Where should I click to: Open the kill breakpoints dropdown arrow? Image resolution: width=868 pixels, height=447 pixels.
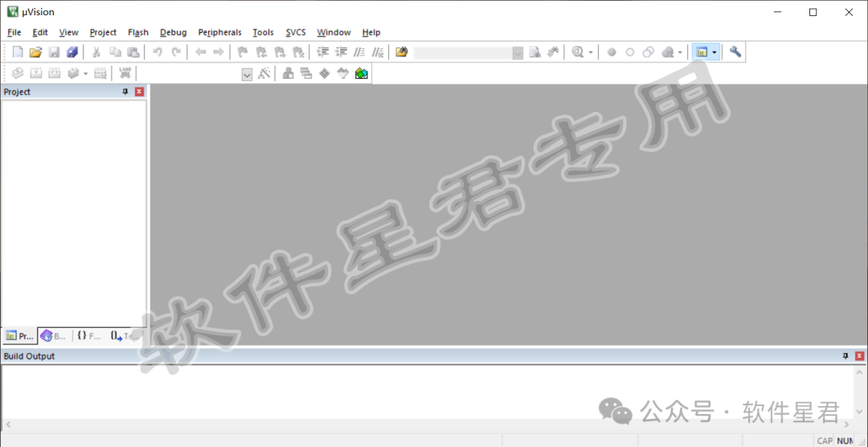point(681,52)
